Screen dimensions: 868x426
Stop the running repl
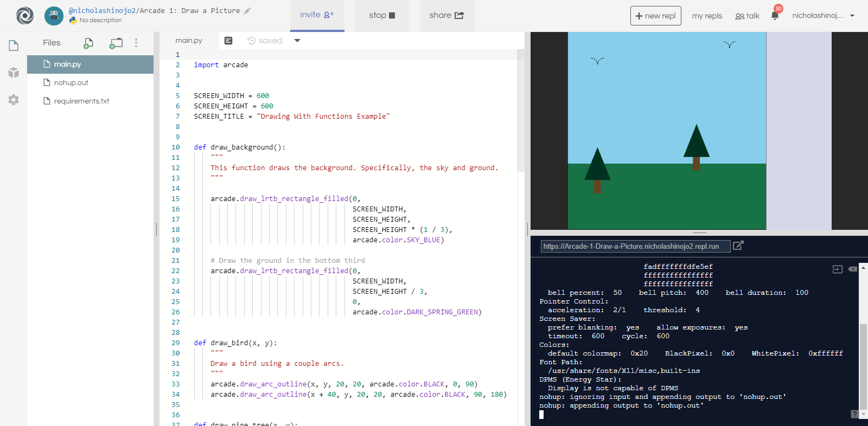[382, 15]
